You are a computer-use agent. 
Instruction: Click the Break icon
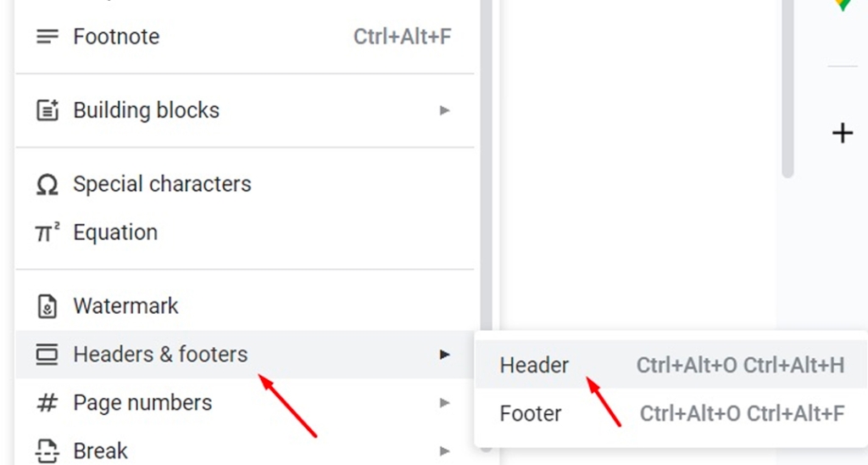coord(47,451)
